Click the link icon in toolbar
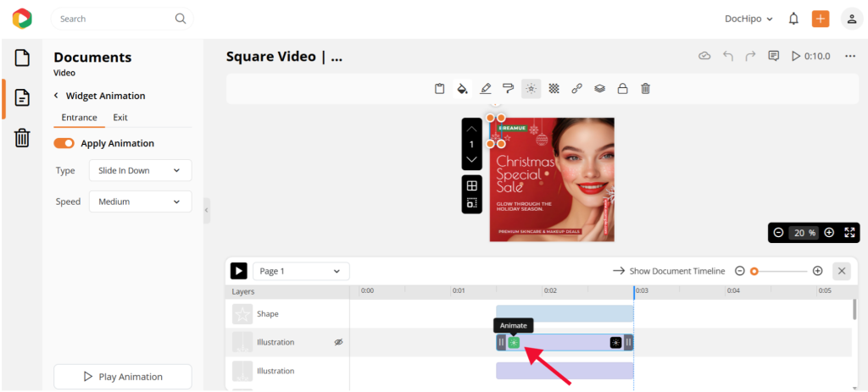868x392 pixels. (x=576, y=88)
